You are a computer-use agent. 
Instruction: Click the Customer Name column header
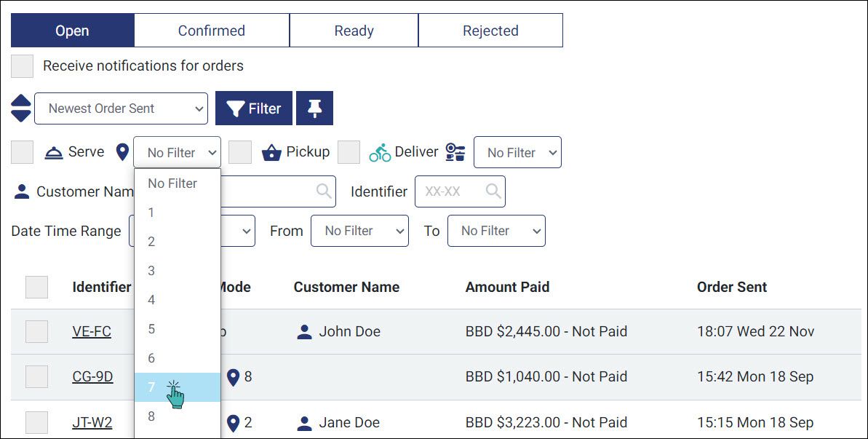[x=346, y=288]
